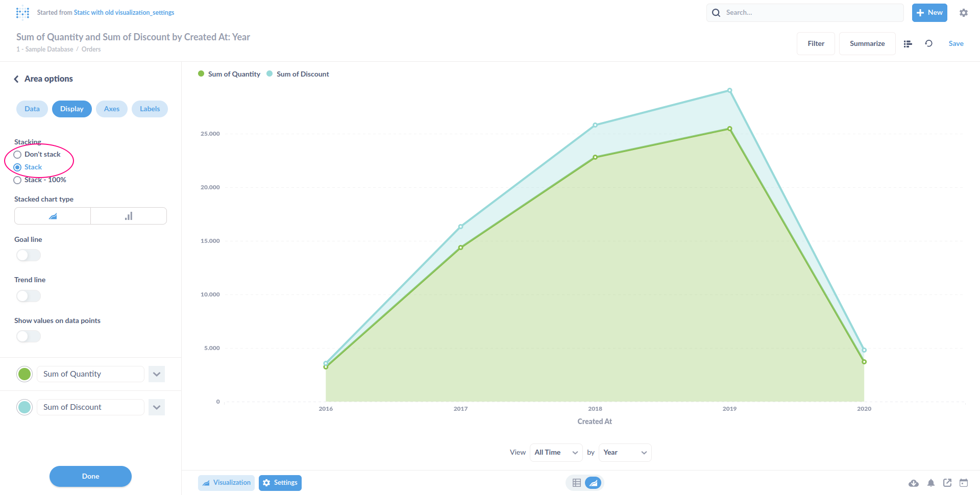This screenshot has height=495, width=980.
Task: Click the Sum of Quantity series name field
Action: click(x=90, y=374)
